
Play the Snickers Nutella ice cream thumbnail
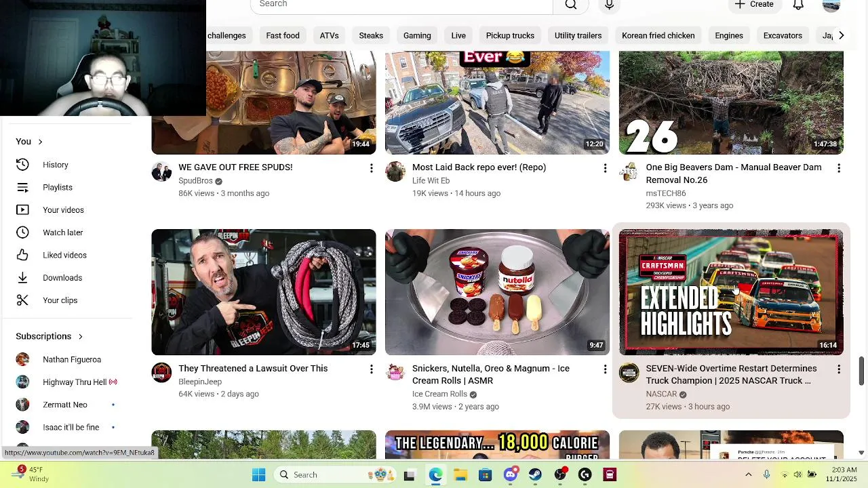click(x=497, y=292)
